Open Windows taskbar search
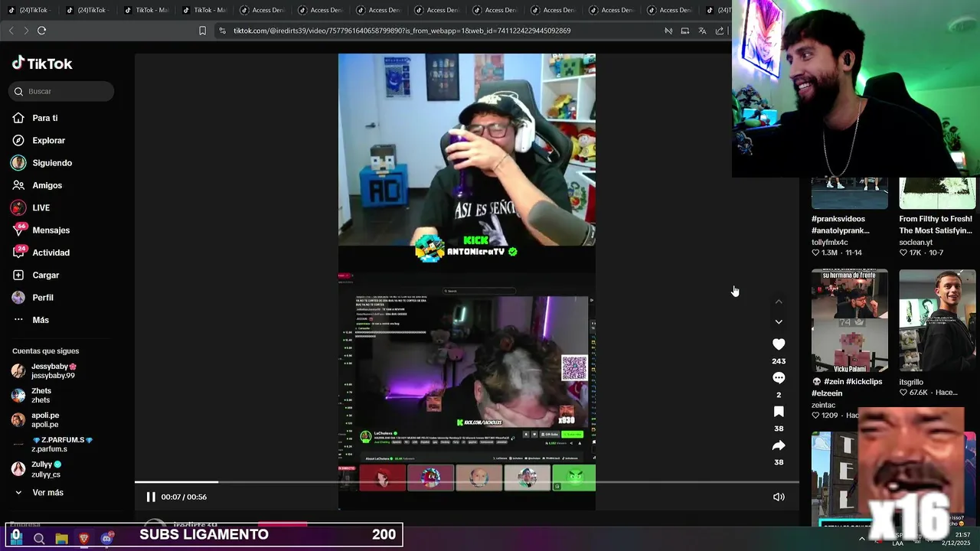 pyautogui.click(x=39, y=539)
